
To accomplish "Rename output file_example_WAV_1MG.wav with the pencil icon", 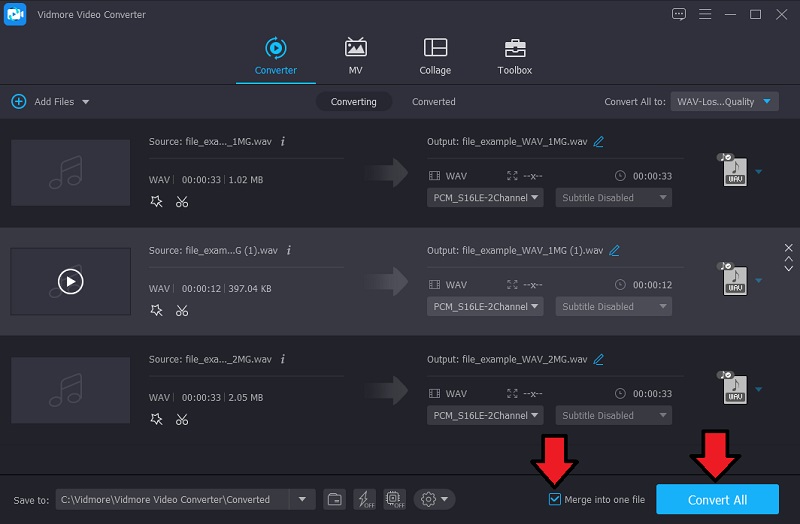I will click(x=599, y=142).
